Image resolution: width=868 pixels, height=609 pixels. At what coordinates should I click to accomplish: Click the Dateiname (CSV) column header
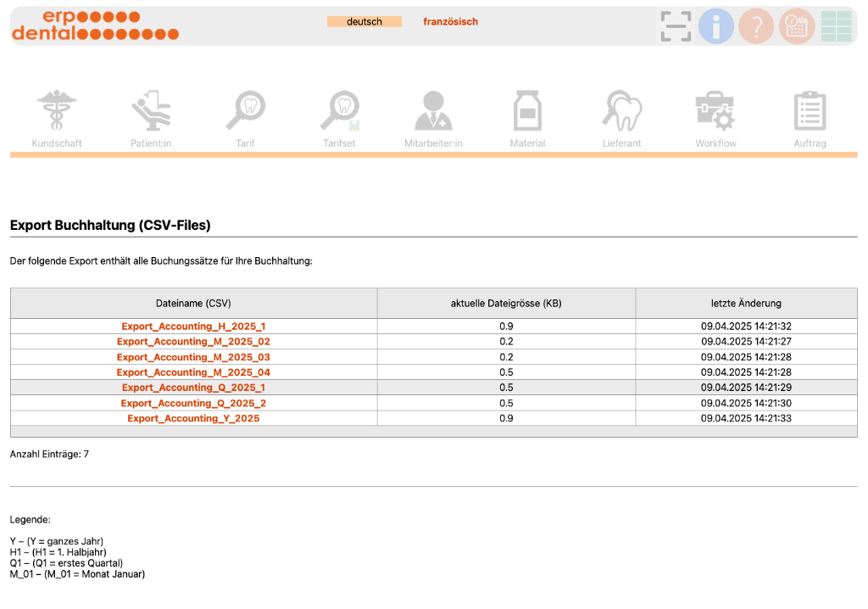193,303
